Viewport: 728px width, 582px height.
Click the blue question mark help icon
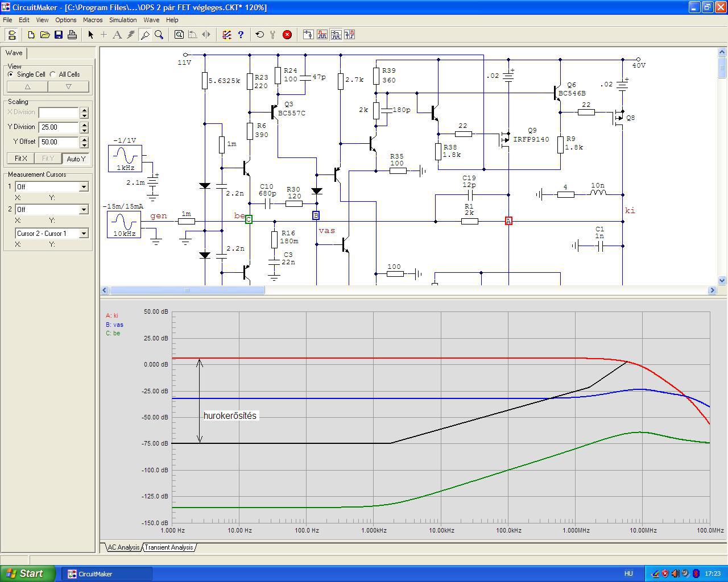[241, 35]
